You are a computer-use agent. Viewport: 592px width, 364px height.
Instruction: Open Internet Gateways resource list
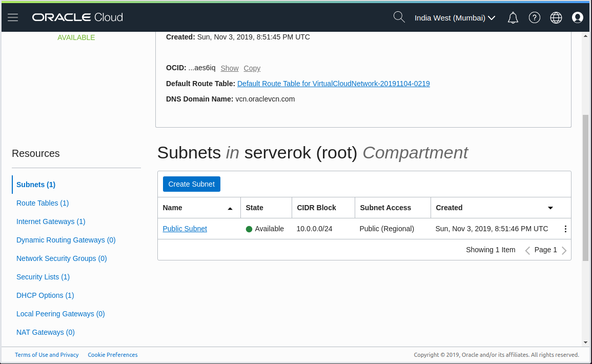[x=51, y=221]
